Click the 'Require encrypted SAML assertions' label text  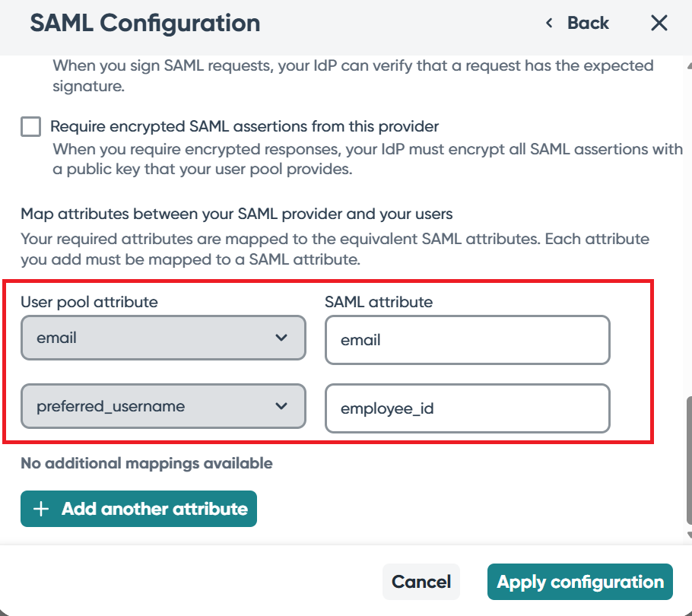(244, 126)
